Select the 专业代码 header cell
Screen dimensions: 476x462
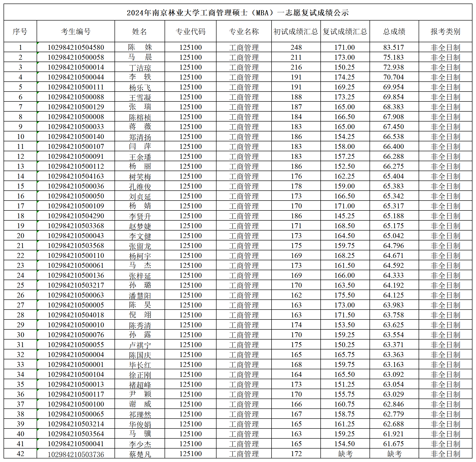point(190,31)
